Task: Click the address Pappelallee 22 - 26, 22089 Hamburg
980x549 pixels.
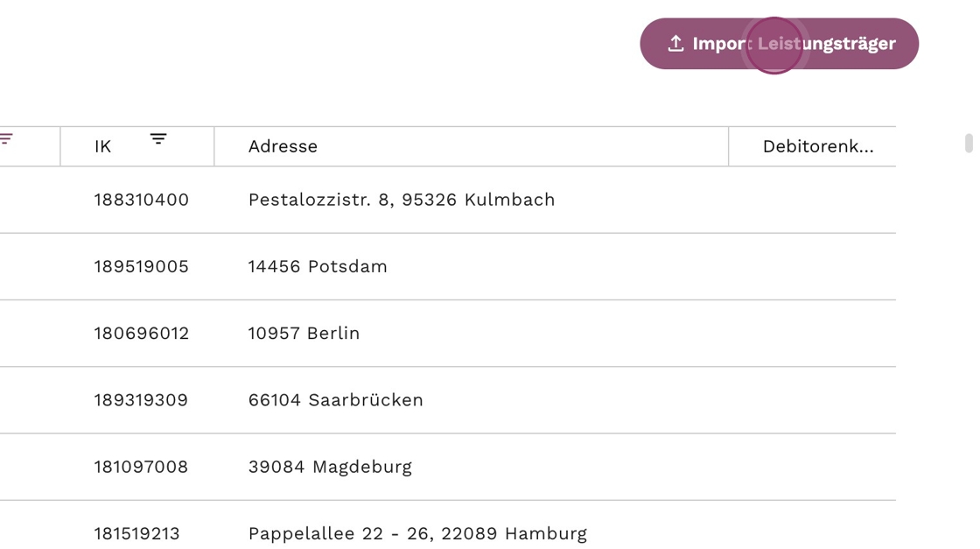Action: (417, 533)
